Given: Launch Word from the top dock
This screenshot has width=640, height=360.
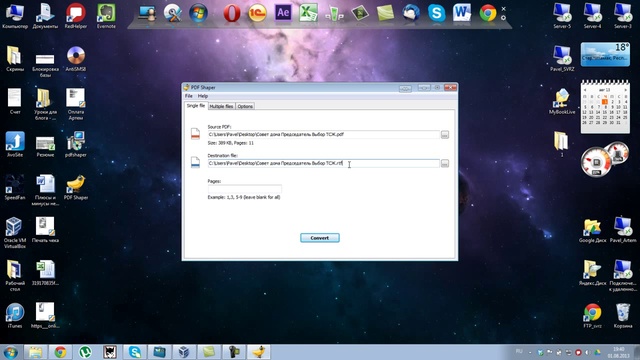Looking at the screenshot, I should pos(462,13).
